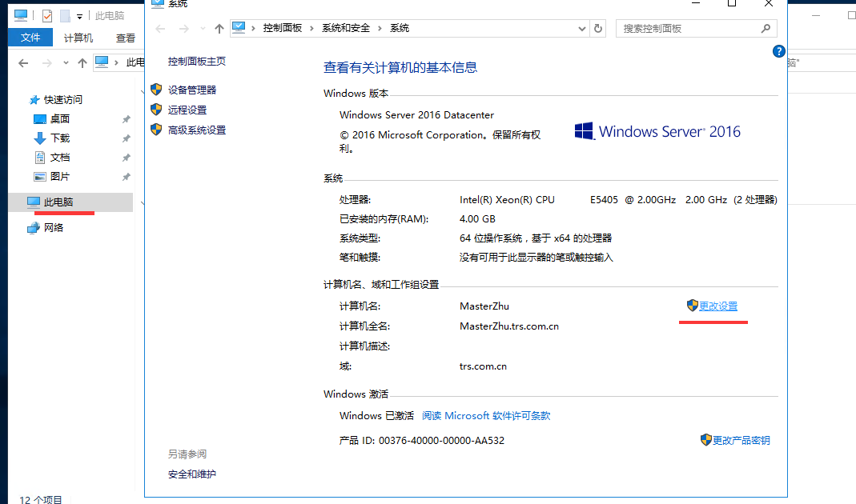The image size is (856, 504).
Task: Select Downloads (下载) folder in Quick Access
Action: tap(60, 138)
